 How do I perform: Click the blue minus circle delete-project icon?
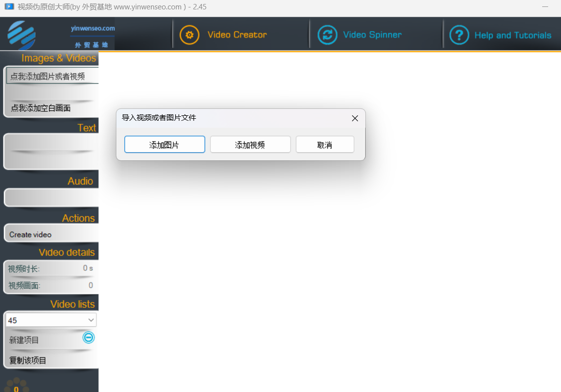pos(89,338)
